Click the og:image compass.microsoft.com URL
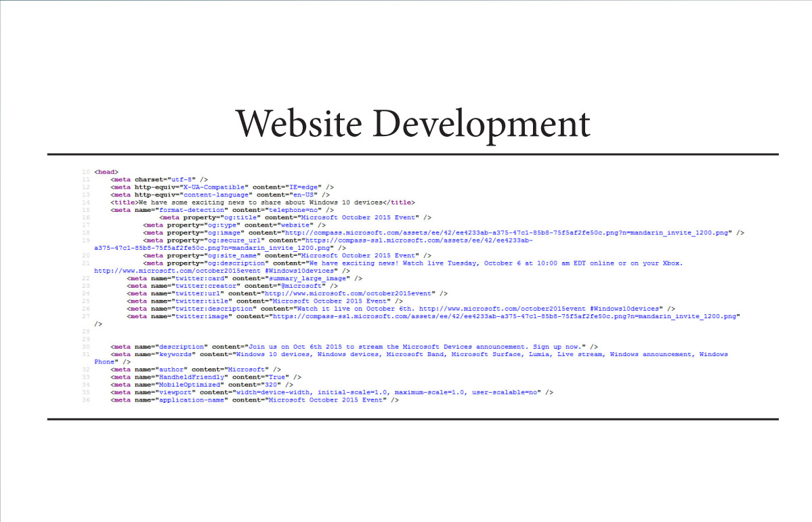The image size is (812, 522). click(x=507, y=233)
